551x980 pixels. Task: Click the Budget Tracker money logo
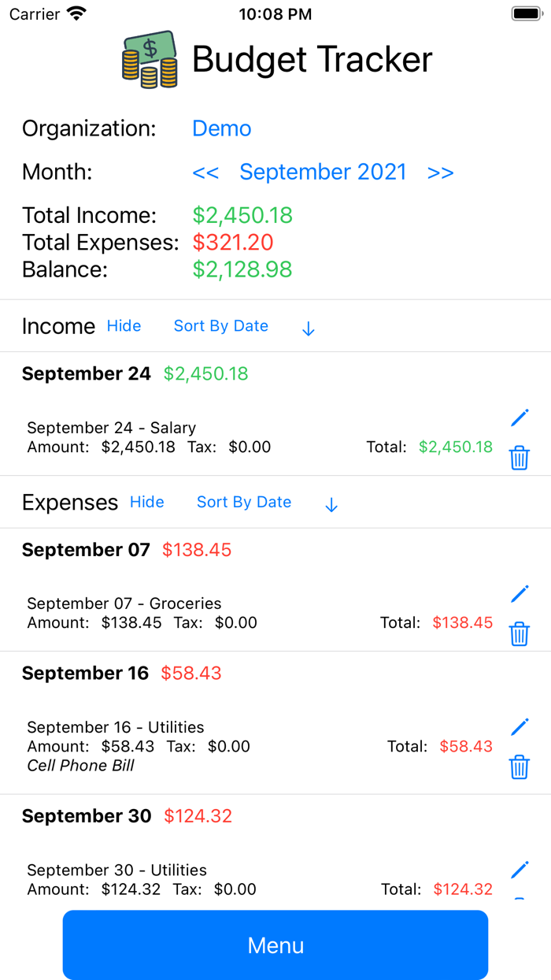tap(148, 60)
